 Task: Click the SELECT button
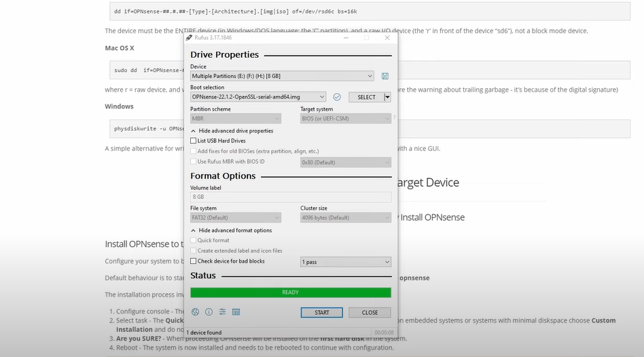pos(366,97)
